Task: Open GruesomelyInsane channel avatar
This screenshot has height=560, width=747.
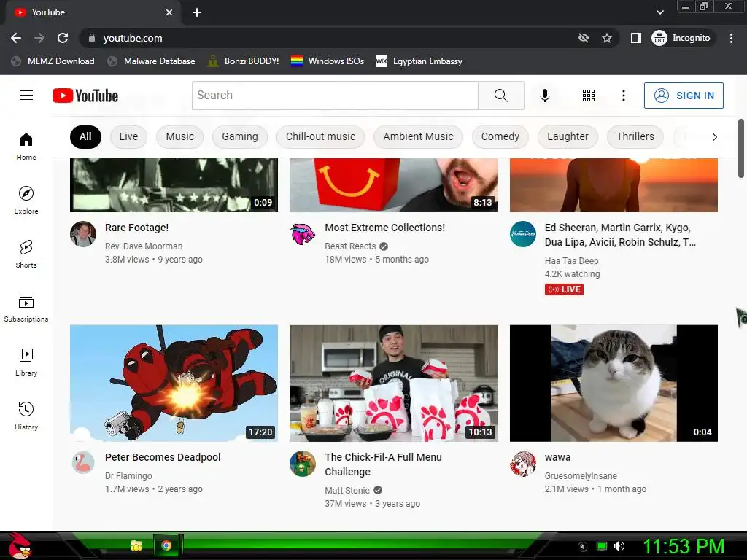Action: pos(522,463)
